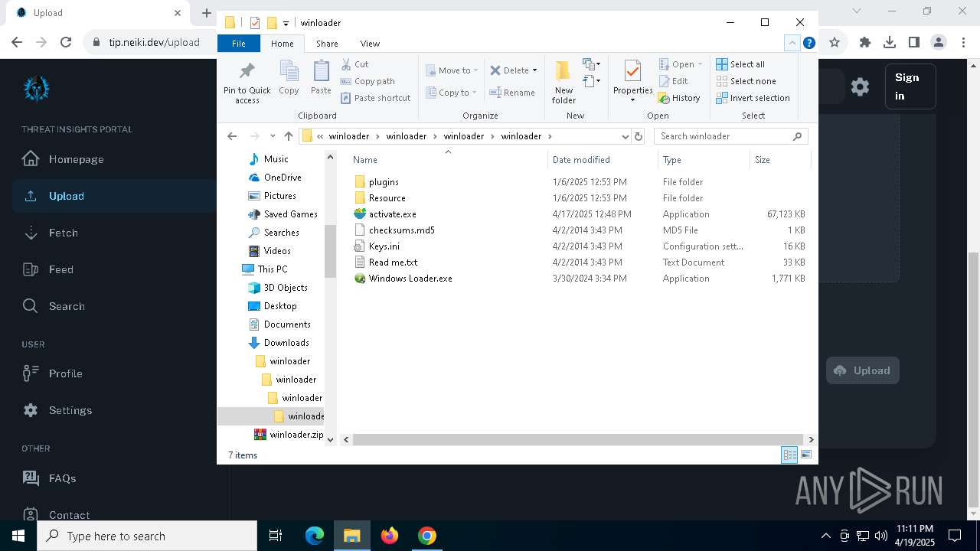Open Microsoft Edge from the taskbar
This screenshot has width=980, height=551.
(x=315, y=536)
